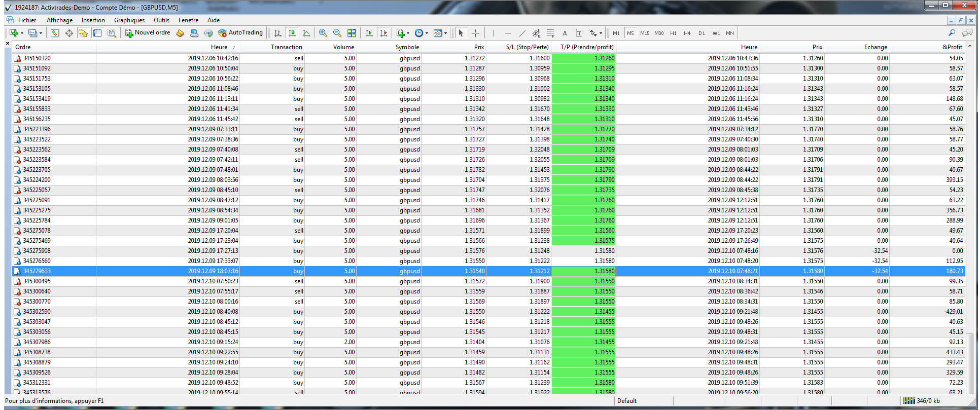Select the horizontal line tool
Screen dimensions: 980x410
tap(508, 33)
